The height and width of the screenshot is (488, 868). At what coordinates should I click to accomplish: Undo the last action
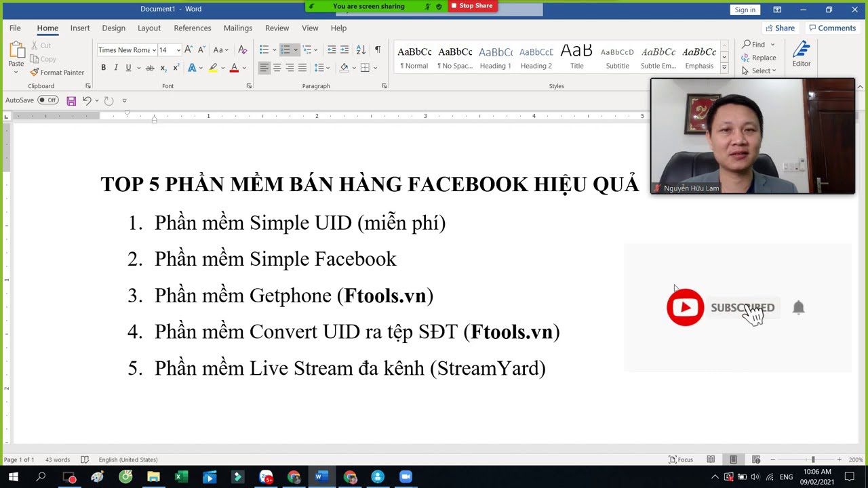(87, 100)
